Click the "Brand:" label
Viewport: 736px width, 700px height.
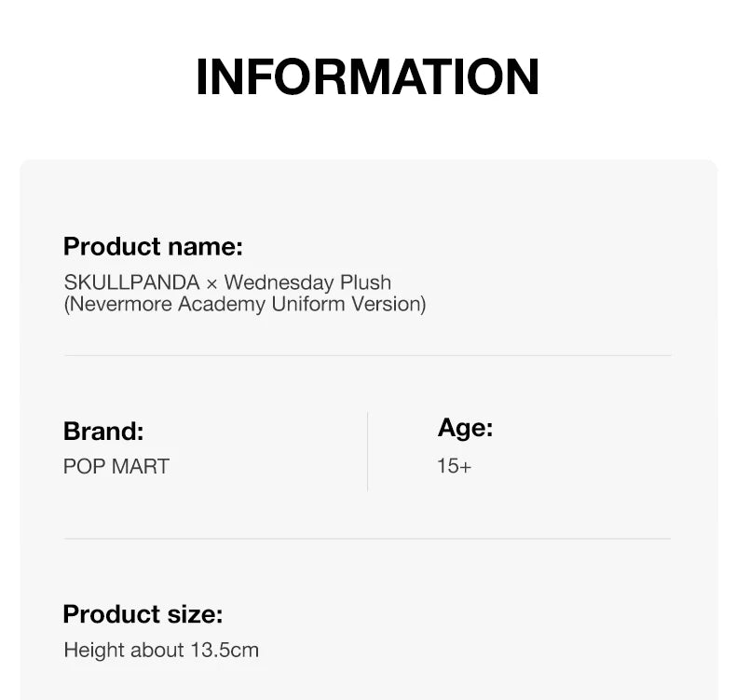[103, 432]
